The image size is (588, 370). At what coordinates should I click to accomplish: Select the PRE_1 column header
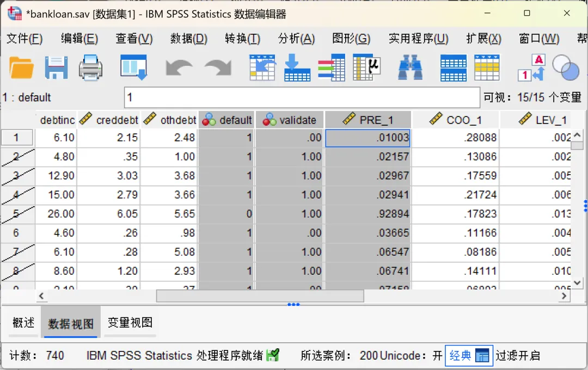click(x=368, y=120)
